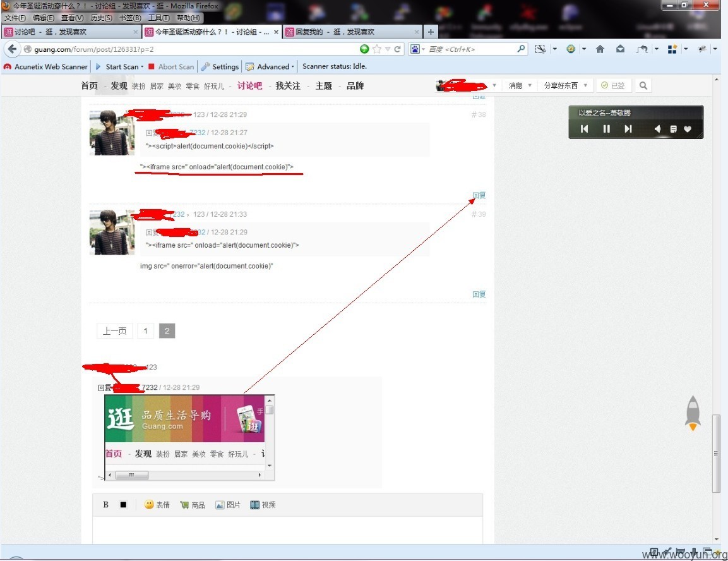Open 讨论吧 in site navigation
The height and width of the screenshot is (561, 728).
(250, 85)
